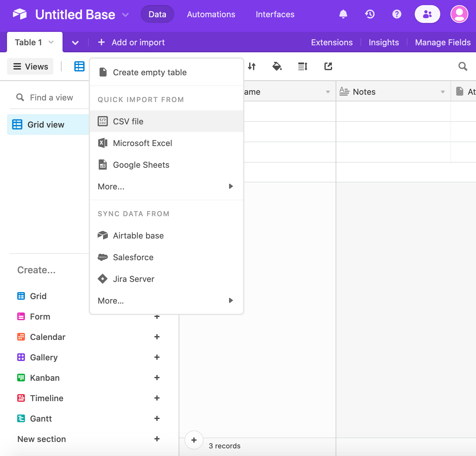This screenshot has width=476, height=456.
Task: Click the share collaborators button
Action: 428,14
